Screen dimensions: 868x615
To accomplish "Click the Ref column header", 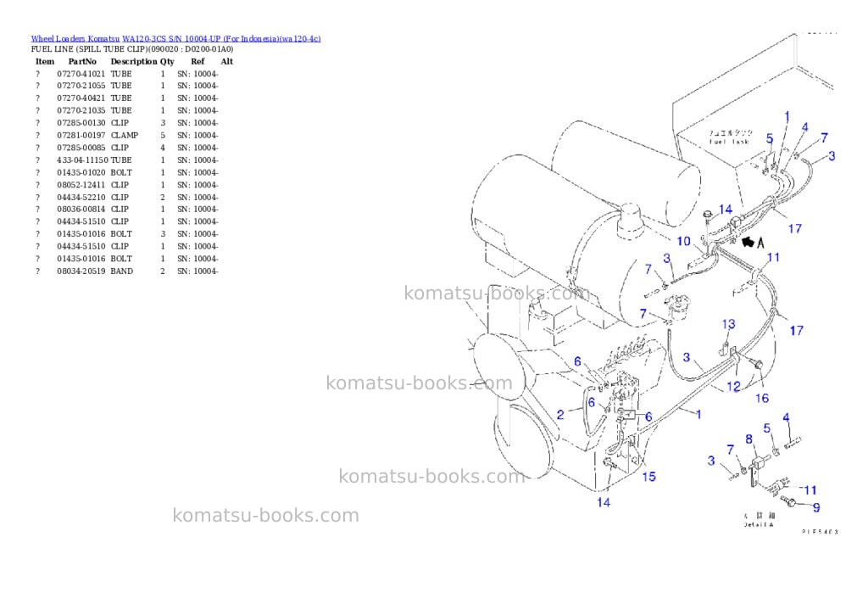I will pyautogui.click(x=198, y=61).
